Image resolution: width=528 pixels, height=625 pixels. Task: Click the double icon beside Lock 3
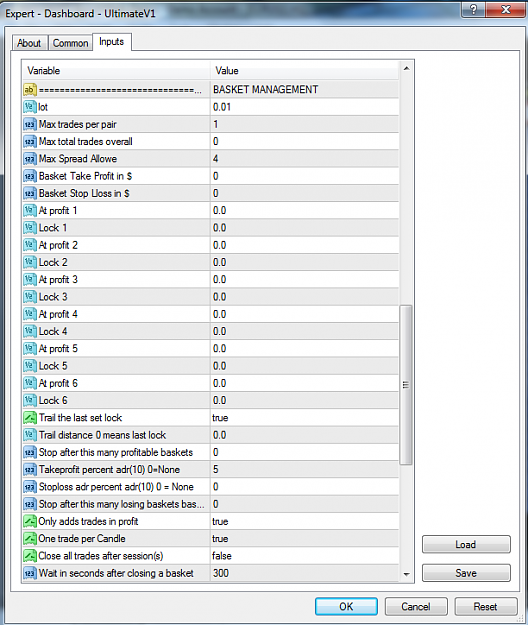[x=30, y=297]
